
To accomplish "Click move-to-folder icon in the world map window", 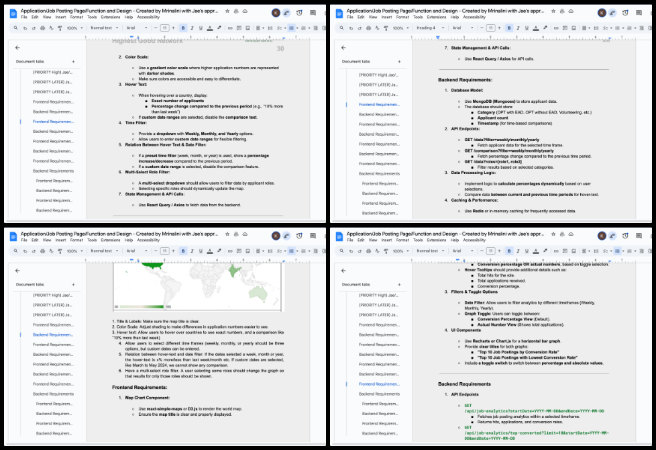I will tap(236, 234).
